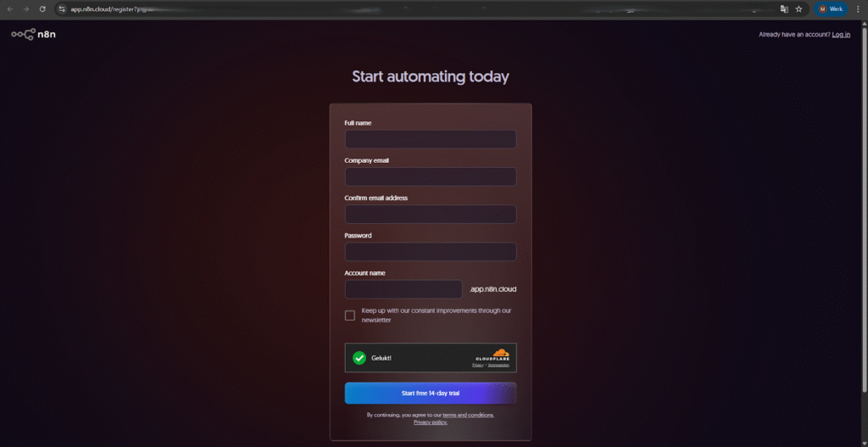The width and height of the screenshot is (868, 447).
Task: Open the terms and conditions link
Action: [468, 415]
